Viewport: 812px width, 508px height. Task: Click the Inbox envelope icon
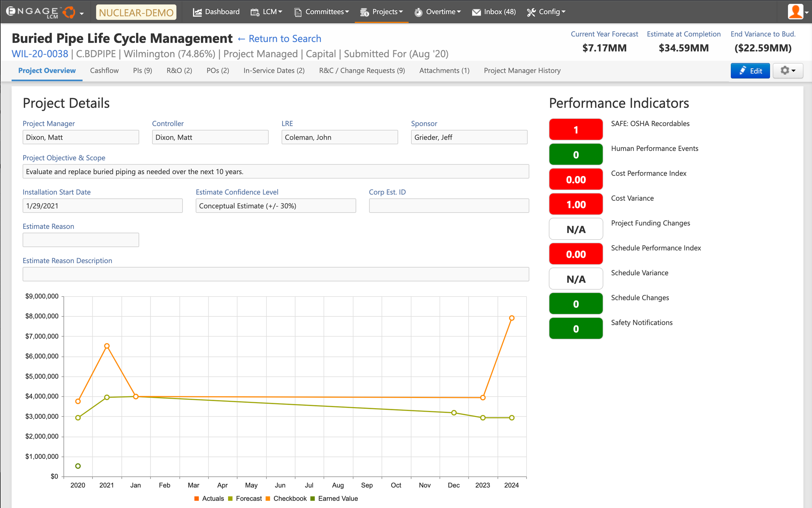point(476,12)
